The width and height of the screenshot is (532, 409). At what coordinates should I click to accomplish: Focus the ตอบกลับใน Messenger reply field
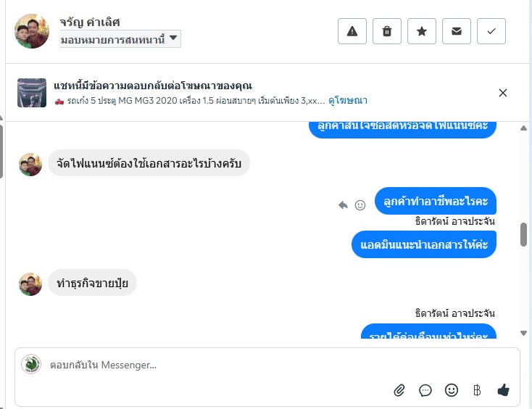click(217, 365)
